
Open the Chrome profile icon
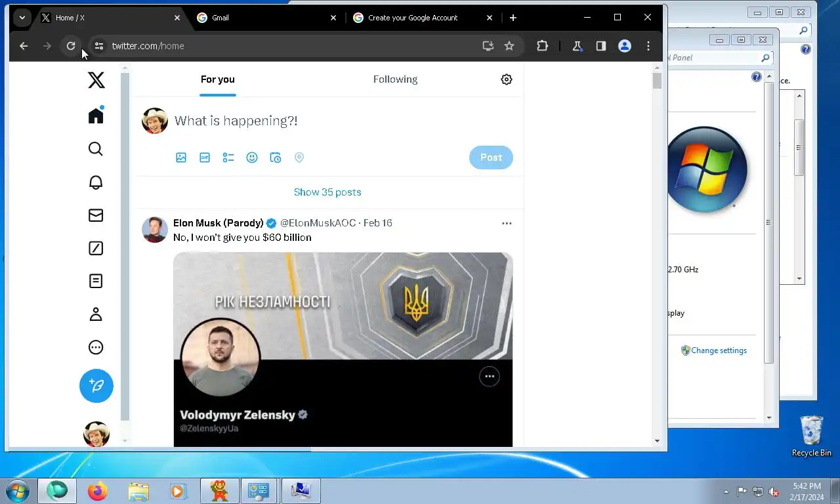(625, 46)
